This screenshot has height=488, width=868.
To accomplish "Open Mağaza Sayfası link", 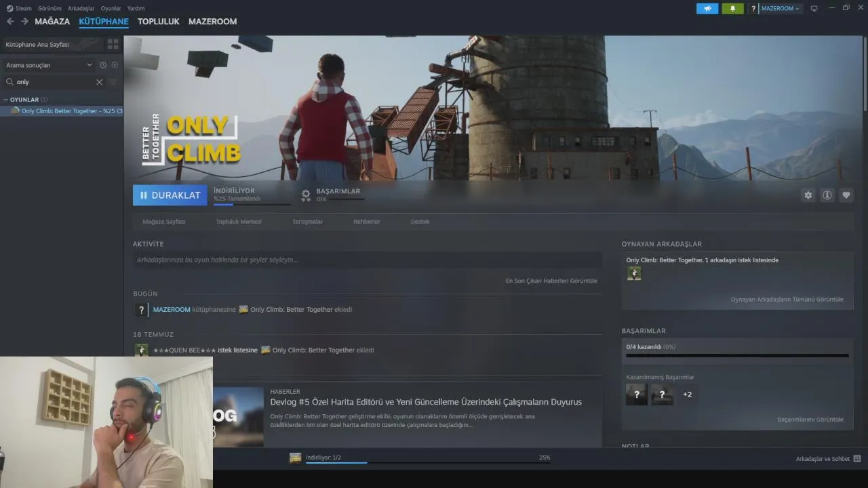I will (x=164, y=222).
